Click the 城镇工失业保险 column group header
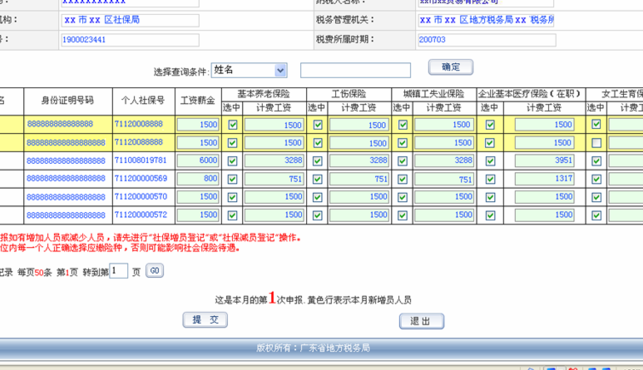This screenshot has width=643, height=370. [434, 94]
